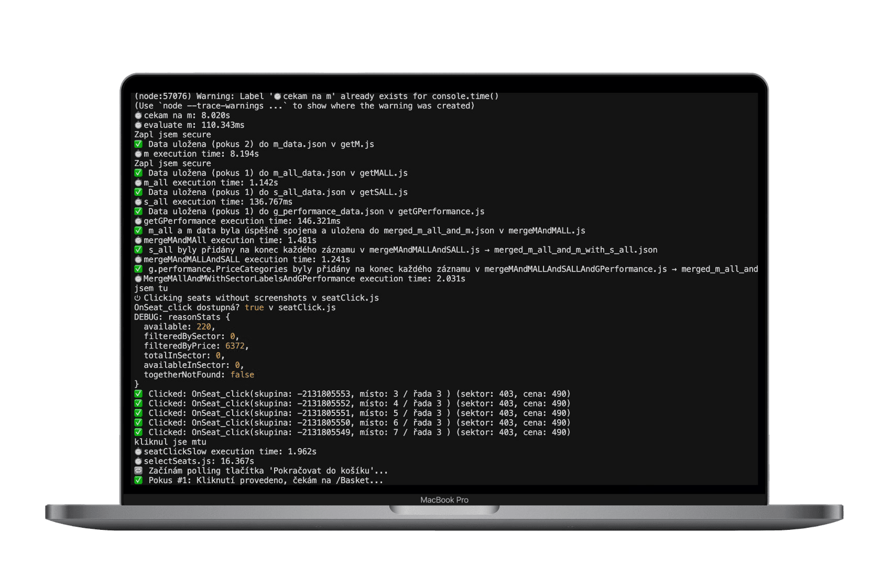This screenshot has width=870, height=588.
Task: Click the available count 220
Action: 204,326
